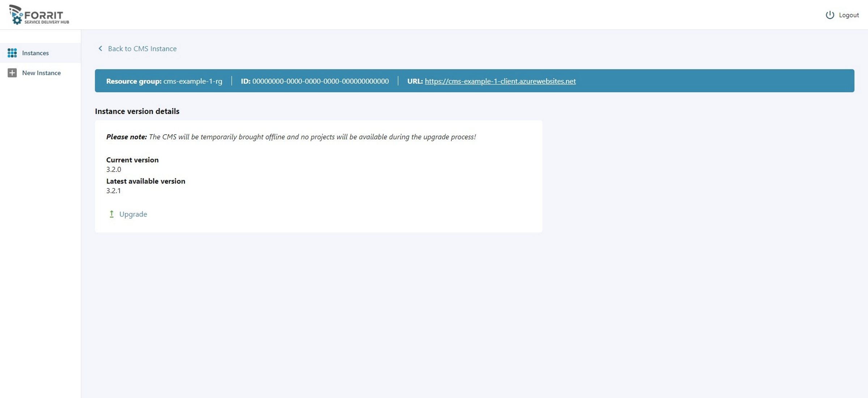868x398 pixels.
Task: Open the Instances sidebar menu item
Action: (x=35, y=53)
